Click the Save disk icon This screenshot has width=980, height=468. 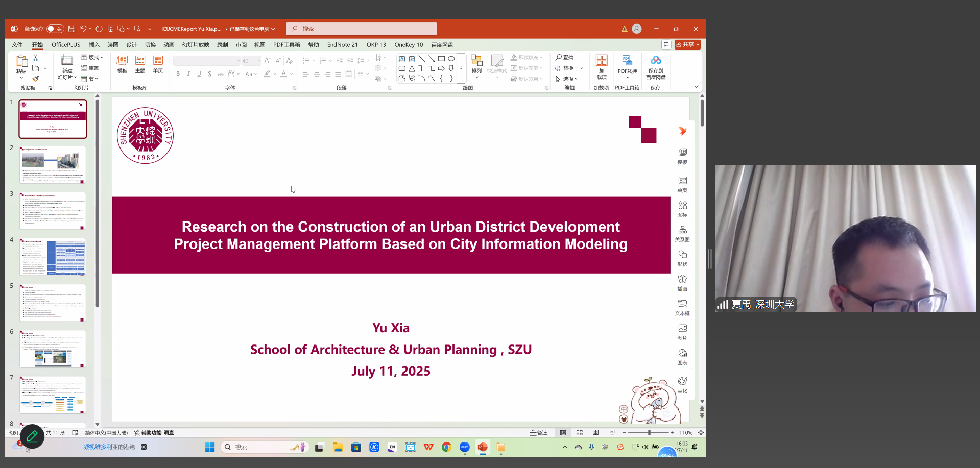tap(72, 29)
